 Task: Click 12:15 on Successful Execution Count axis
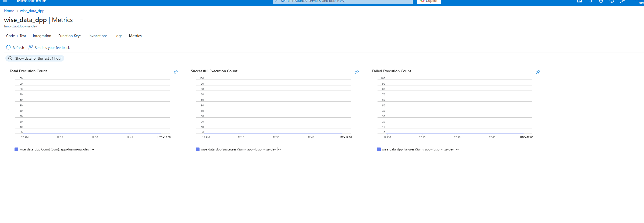[x=241, y=137]
